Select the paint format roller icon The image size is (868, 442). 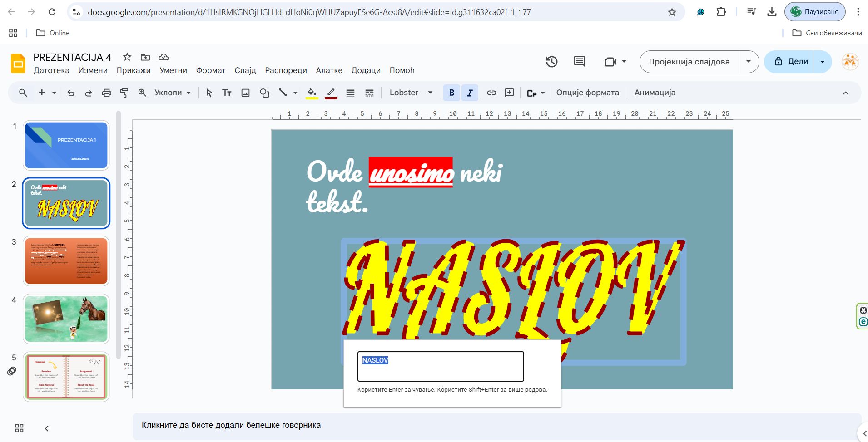tap(124, 93)
